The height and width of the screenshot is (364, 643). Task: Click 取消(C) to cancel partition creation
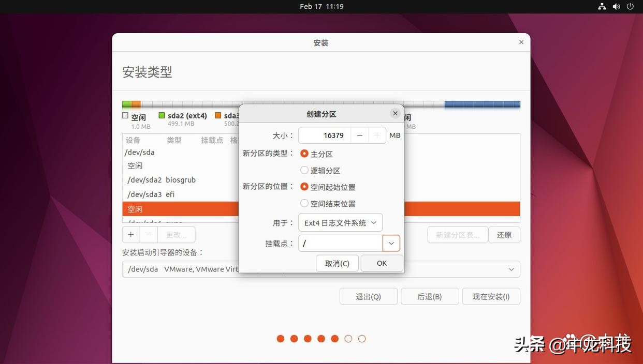tap(337, 263)
